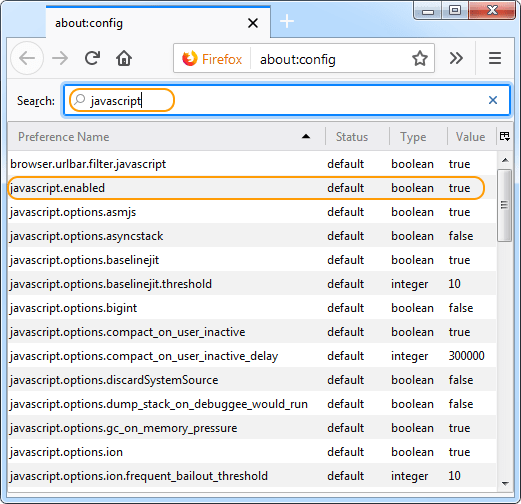Sort by the Status column header

[x=357, y=137]
